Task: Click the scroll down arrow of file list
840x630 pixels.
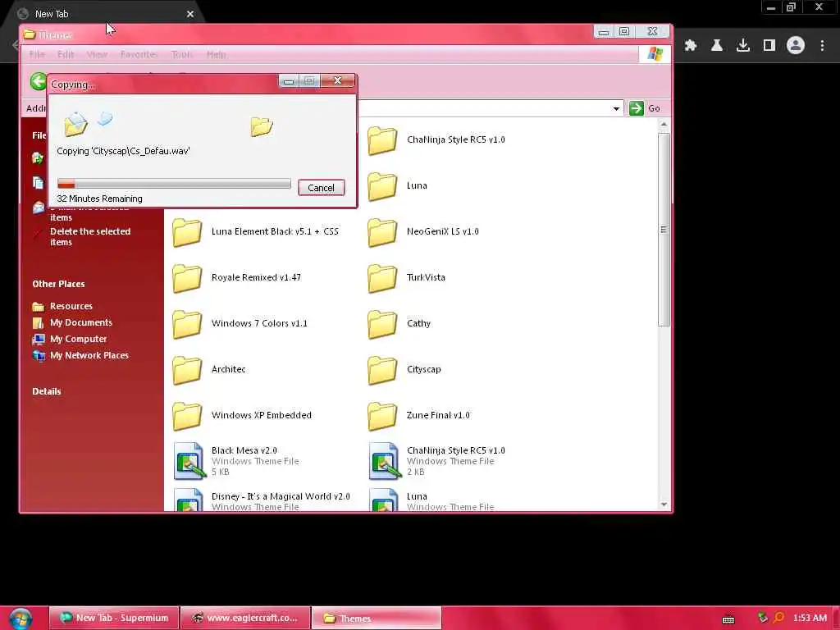Action: pyautogui.click(x=664, y=504)
